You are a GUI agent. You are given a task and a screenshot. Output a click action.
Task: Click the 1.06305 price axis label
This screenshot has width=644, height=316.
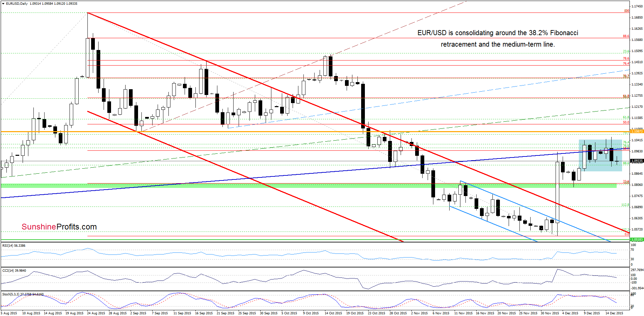(x=637, y=218)
